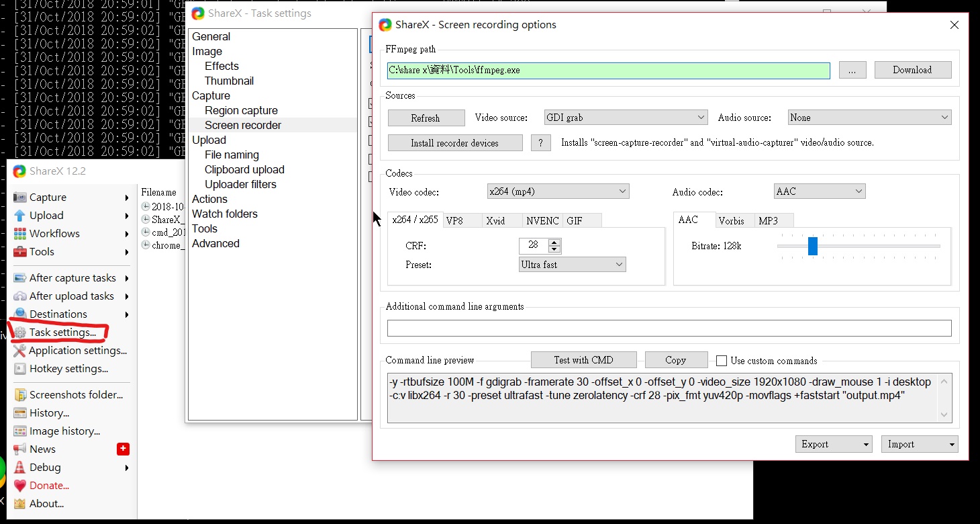Switch to the x264 / x265 tab
980x524 pixels.
pyautogui.click(x=415, y=220)
